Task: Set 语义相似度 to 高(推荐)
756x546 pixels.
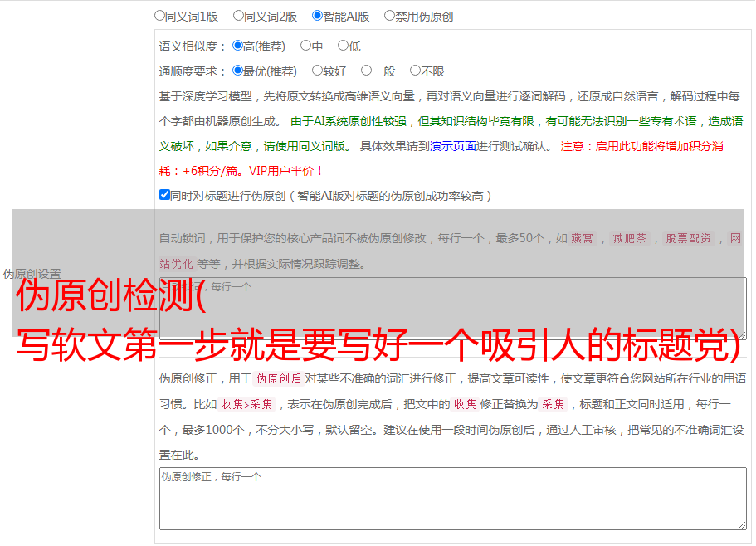Action: click(237, 46)
